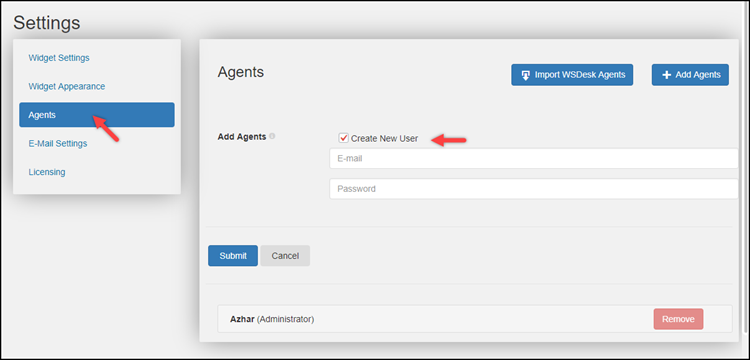Image resolution: width=750 pixels, height=360 pixels.
Task: Click the import icon on Import WSDesk Agents
Action: point(525,75)
